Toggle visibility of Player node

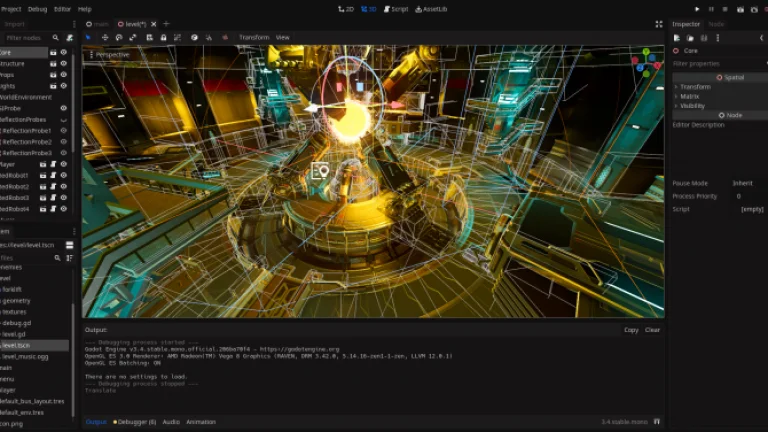[64, 165]
